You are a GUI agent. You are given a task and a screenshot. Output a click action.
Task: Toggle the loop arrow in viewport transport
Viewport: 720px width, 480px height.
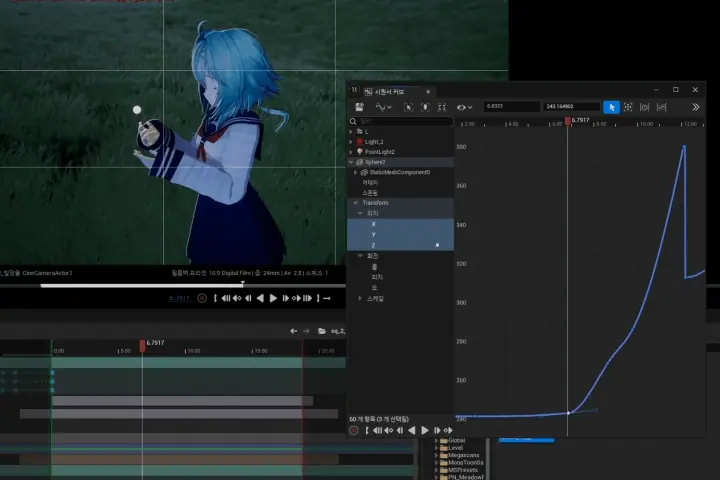327,298
